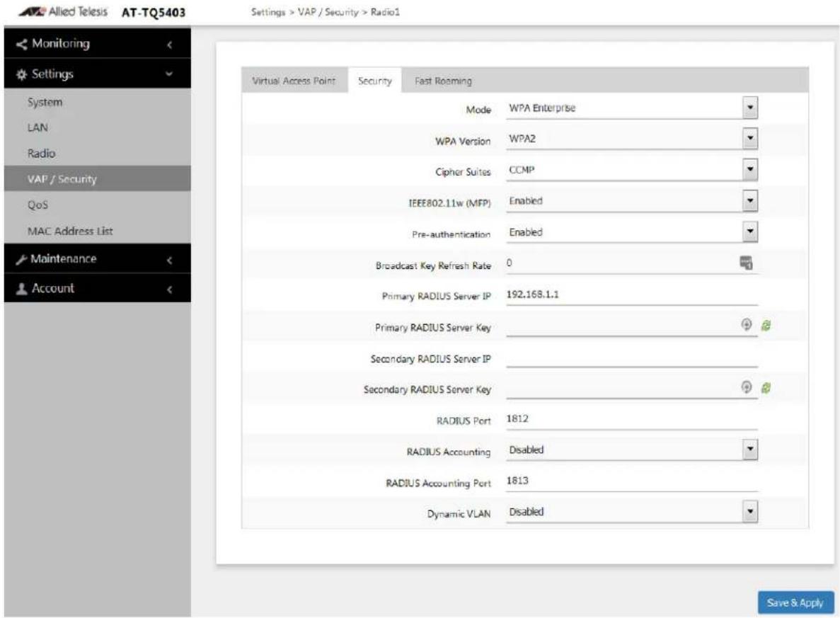Open the Mode dropdown showing WPA Enterprise
840x618 pixels.
tap(632, 108)
